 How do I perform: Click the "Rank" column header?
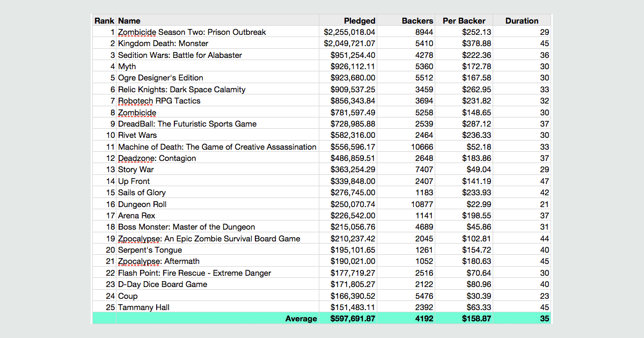pos(105,20)
